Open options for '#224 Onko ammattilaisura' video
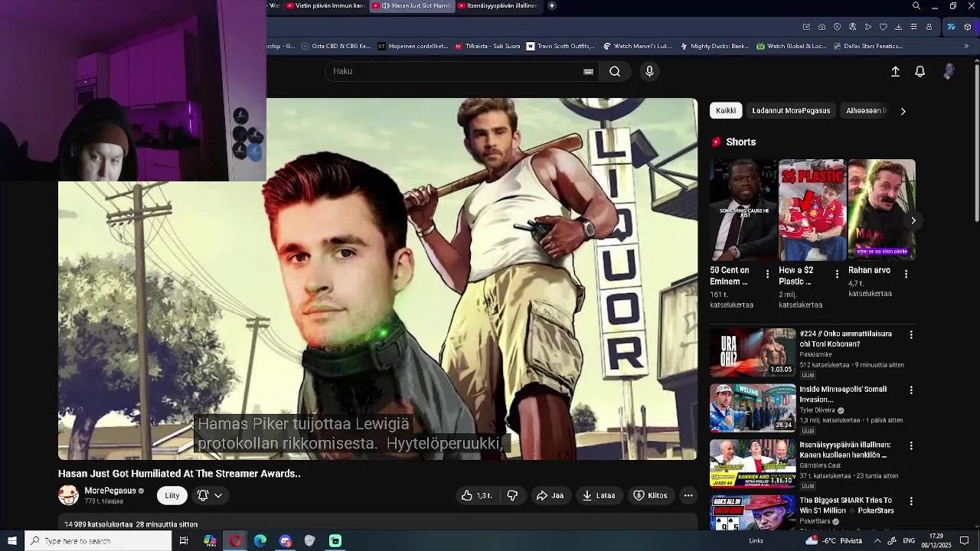This screenshot has width=980, height=551. pyautogui.click(x=911, y=334)
